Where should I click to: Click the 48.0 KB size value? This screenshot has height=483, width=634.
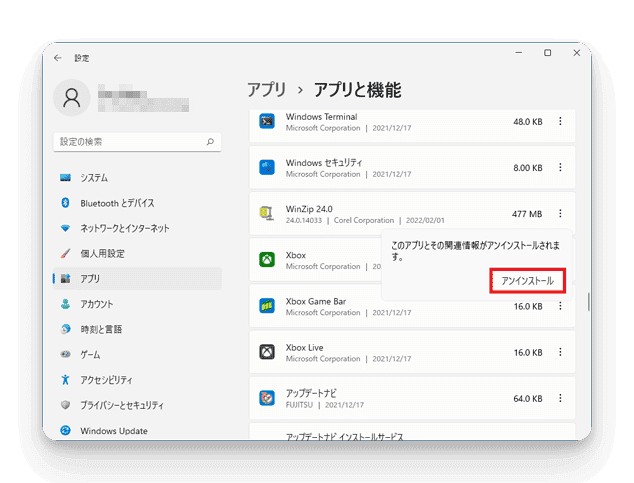coord(528,122)
